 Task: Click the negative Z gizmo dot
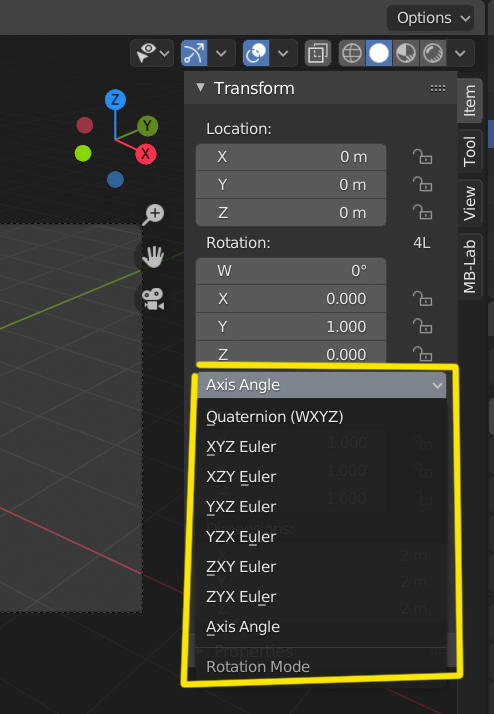coord(115,180)
